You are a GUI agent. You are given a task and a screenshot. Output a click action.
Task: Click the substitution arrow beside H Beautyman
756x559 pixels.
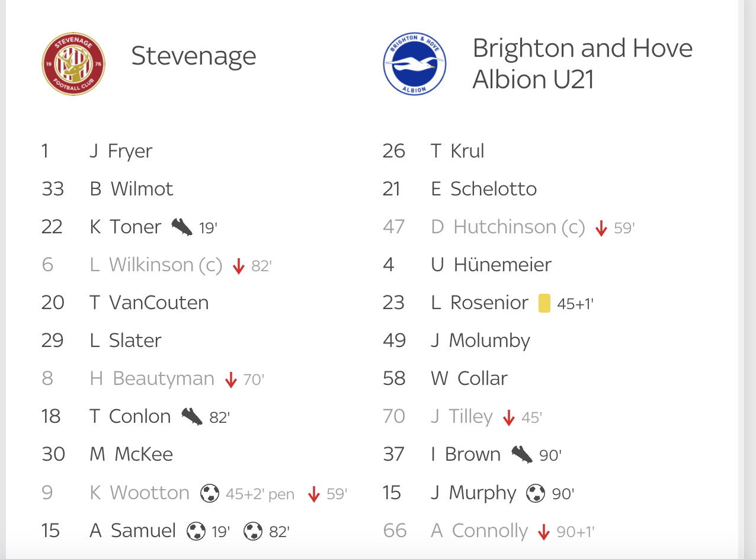231,380
